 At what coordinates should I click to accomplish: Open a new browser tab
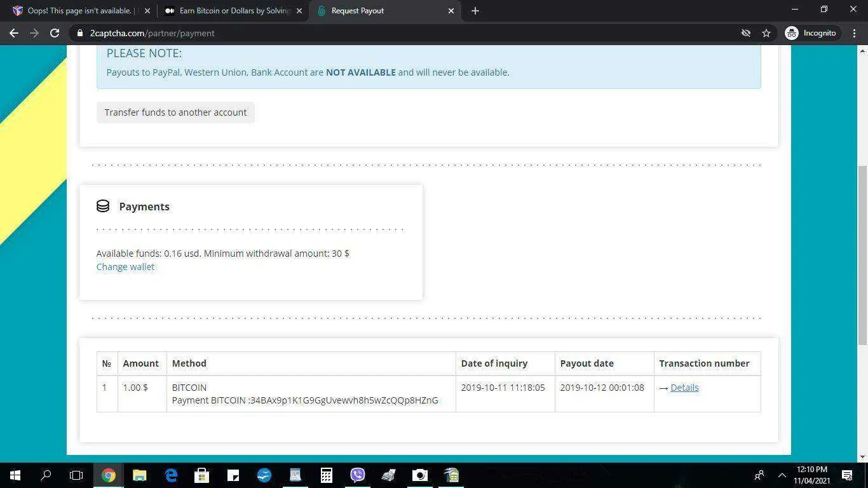pyautogui.click(x=475, y=11)
